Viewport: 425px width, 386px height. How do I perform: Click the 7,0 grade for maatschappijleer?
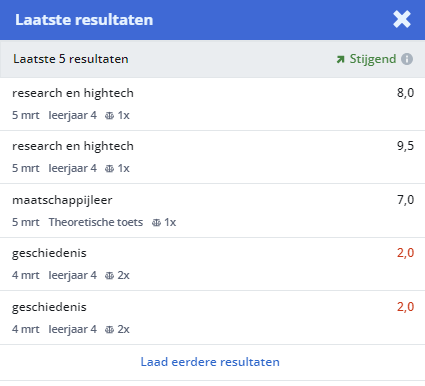coord(405,200)
